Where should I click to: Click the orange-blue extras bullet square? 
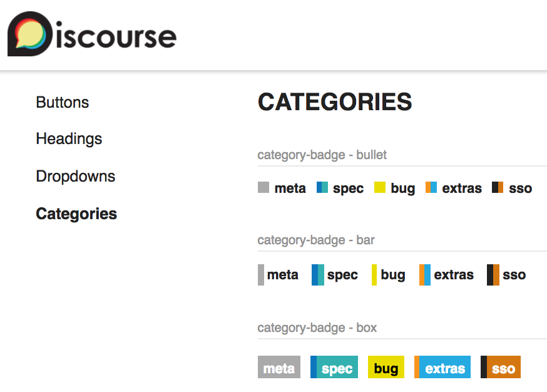pos(431,187)
